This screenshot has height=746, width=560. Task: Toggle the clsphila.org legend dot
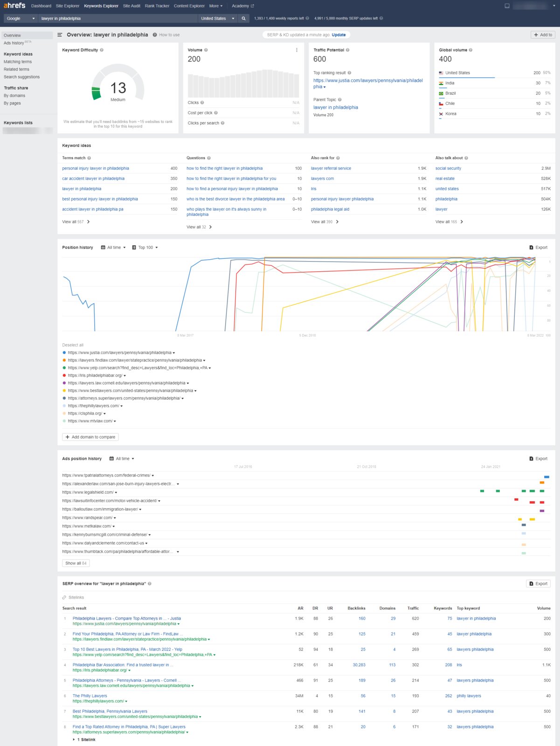64,414
